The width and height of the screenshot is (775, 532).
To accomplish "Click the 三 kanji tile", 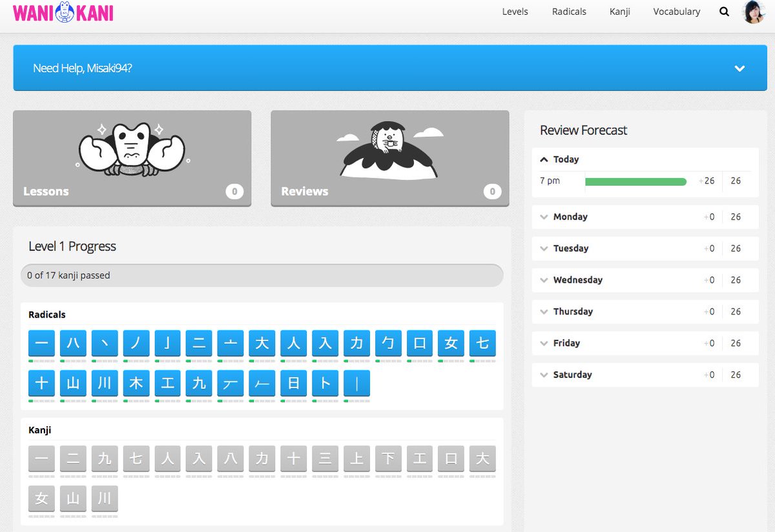I will pos(325,458).
